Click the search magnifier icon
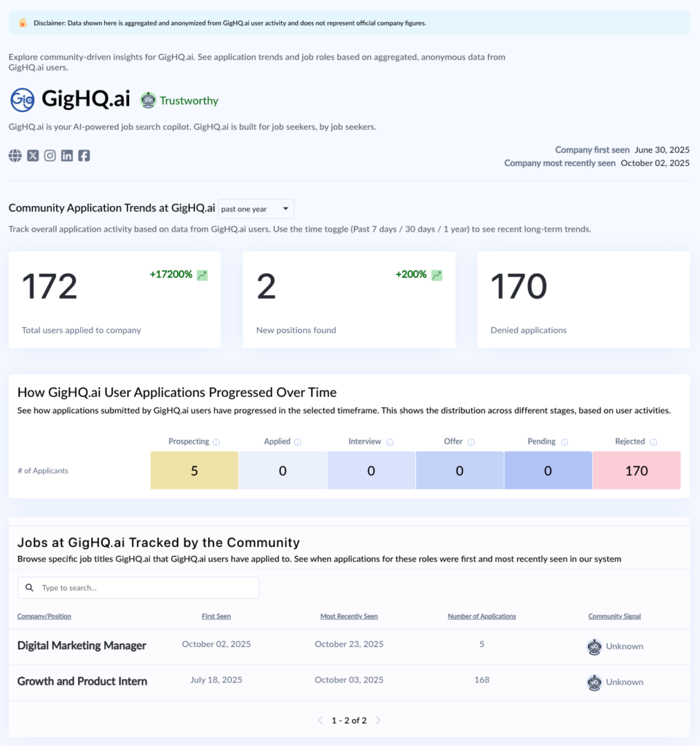 click(29, 587)
